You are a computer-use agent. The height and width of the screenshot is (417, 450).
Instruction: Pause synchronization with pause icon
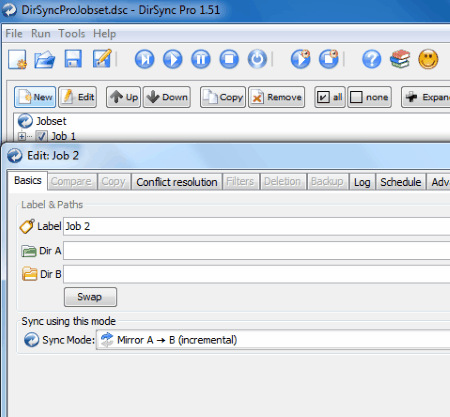(x=201, y=59)
